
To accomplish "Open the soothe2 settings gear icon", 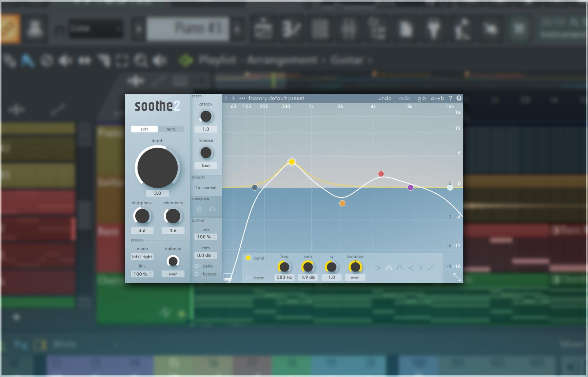I will [459, 98].
